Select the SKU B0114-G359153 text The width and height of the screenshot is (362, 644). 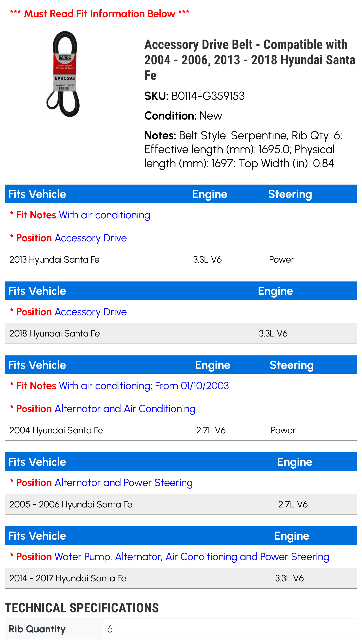coord(194,96)
